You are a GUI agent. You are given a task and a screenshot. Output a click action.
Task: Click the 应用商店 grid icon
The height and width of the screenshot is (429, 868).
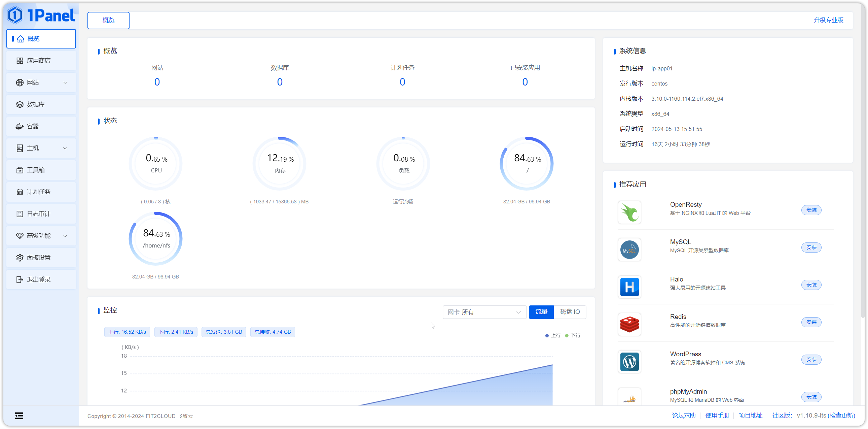20,61
